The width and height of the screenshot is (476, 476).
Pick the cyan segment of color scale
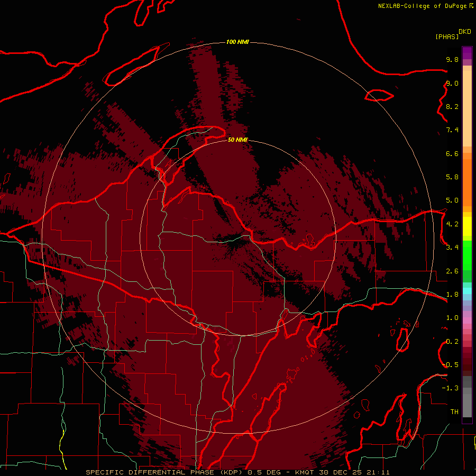[x=467, y=291]
